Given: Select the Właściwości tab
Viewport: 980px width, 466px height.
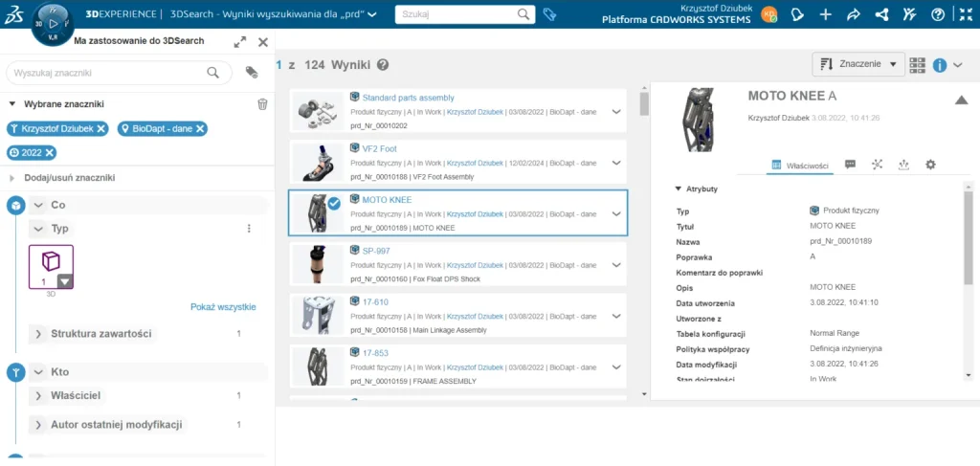Looking at the screenshot, I should point(801,165).
